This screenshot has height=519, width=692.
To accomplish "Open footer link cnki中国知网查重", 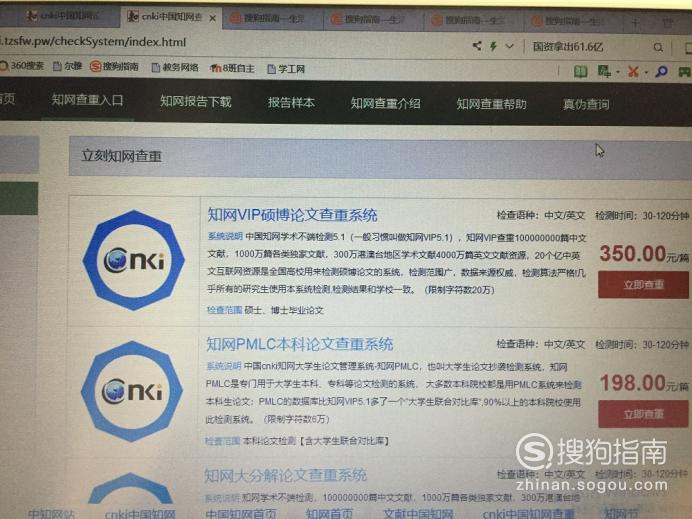I will (529, 514).
